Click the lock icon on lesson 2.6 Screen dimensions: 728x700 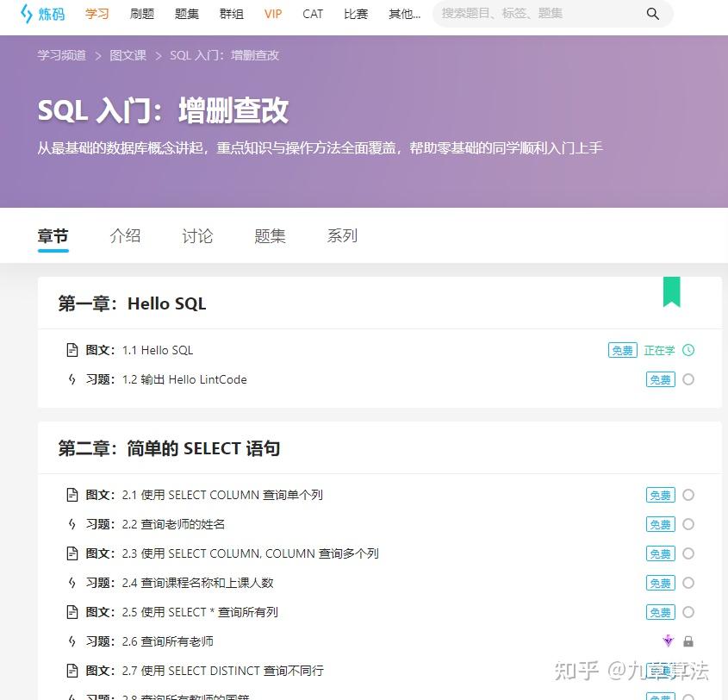(x=688, y=641)
